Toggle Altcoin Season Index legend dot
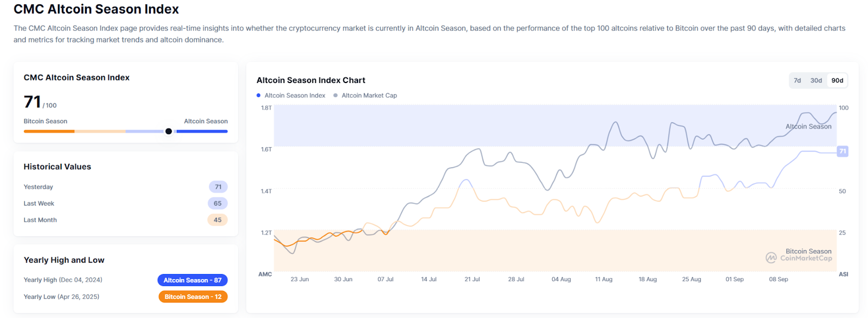The height and width of the screenshot is (318, 868). click(259, 96)
